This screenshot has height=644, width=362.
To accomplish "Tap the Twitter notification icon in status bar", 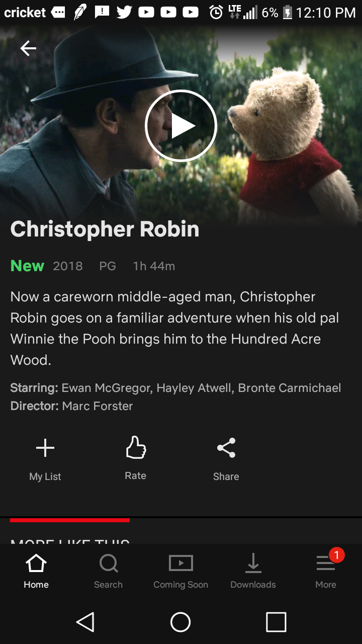I will coord(124,13).
